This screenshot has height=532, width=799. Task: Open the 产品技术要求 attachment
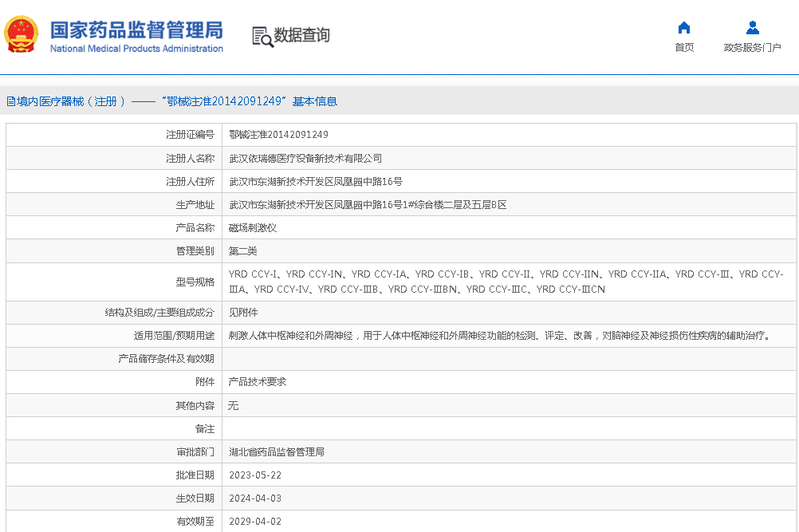pyautogui.click(x=258, y=382)
